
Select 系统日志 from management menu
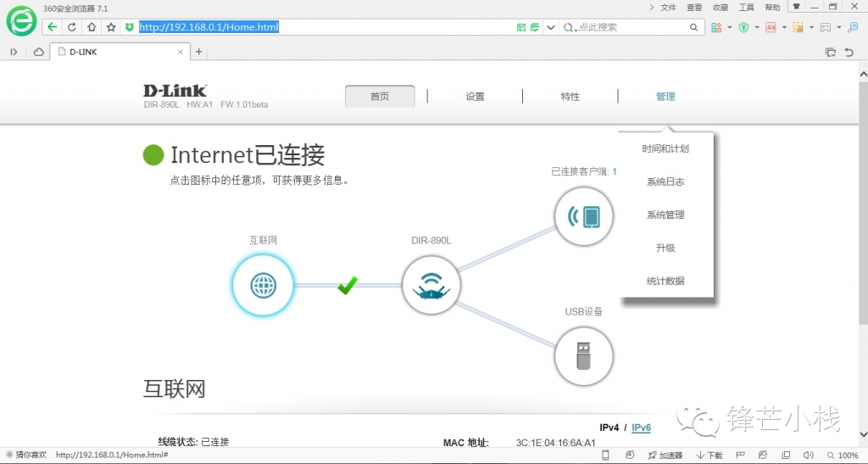point(665,182)
